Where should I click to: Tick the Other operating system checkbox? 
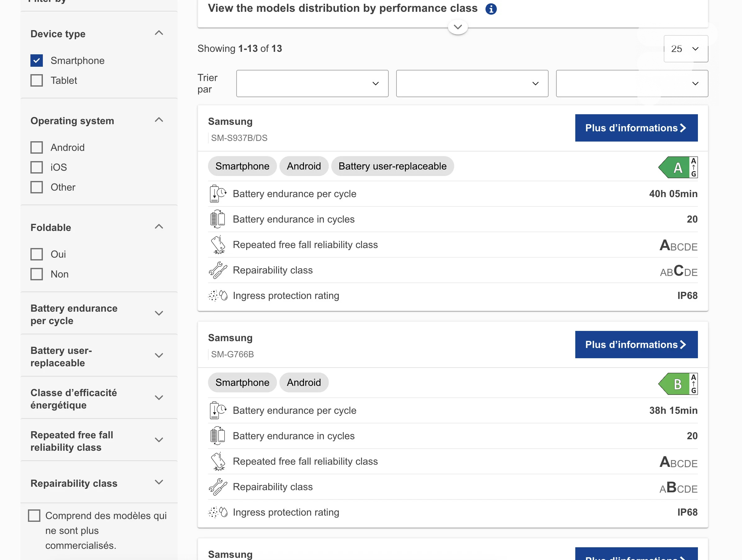tap(37, 187)
